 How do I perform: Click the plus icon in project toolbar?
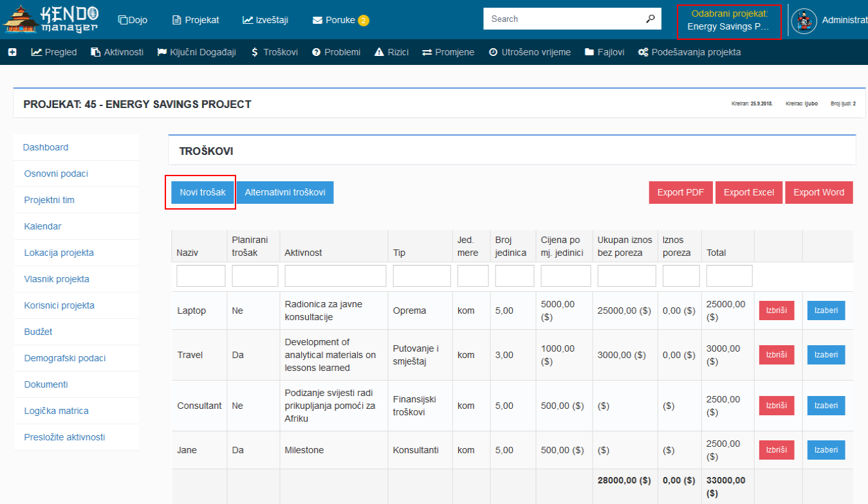[x=12, y=52]
